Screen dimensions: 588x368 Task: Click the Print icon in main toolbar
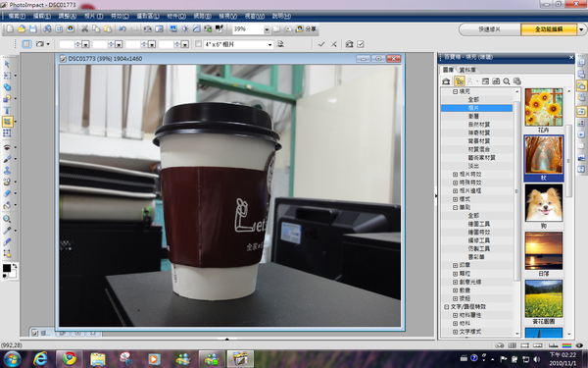(47, 28)
